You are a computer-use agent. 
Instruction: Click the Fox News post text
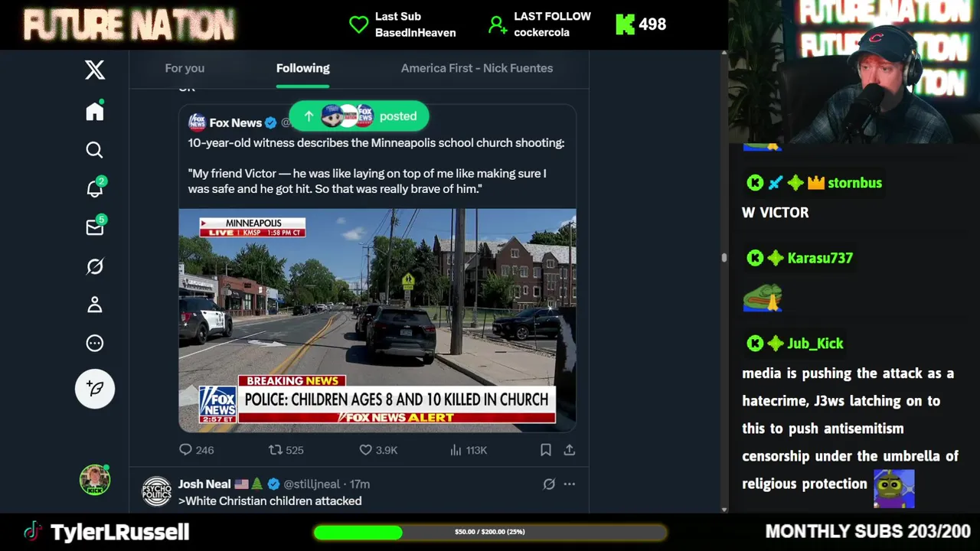click(376, 166)
